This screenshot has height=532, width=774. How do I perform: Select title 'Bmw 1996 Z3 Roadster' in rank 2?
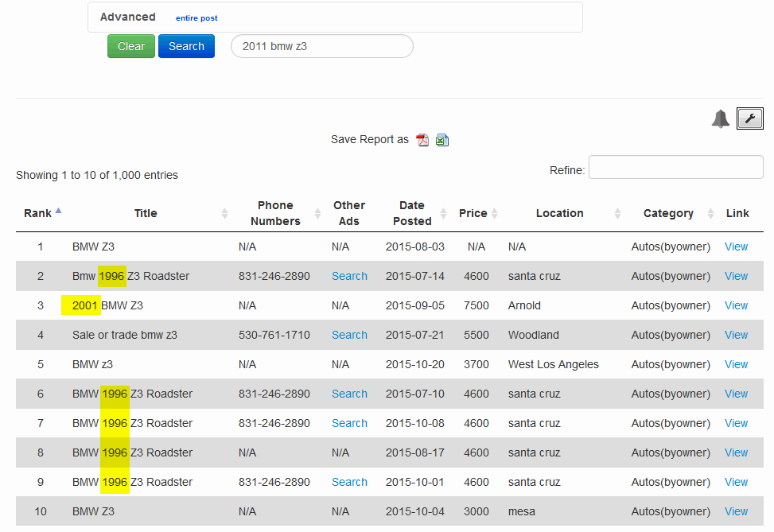[130, 277]
